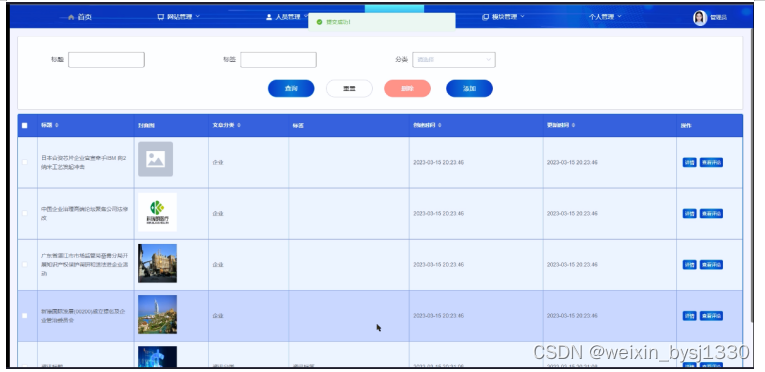Open 详情 for the green-logo article row
The image size is (765, 372).
coord(689,213)
